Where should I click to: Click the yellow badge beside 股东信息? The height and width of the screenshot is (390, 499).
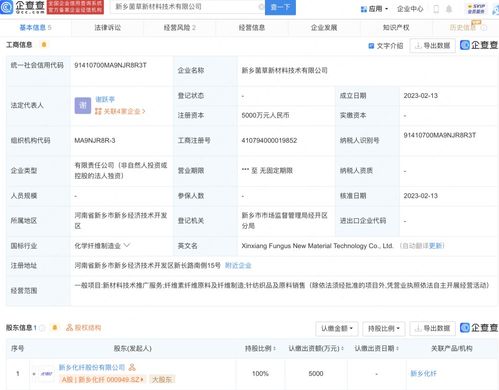click(55, 328)
